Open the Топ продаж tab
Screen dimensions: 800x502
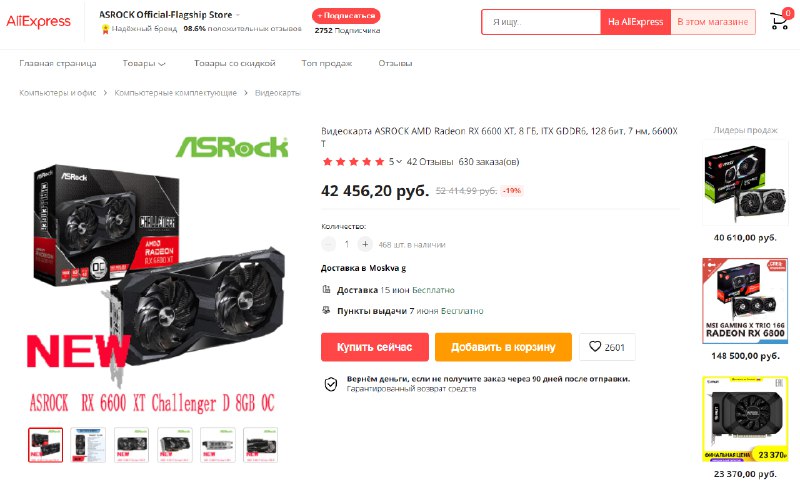click(x=327, y=63)
